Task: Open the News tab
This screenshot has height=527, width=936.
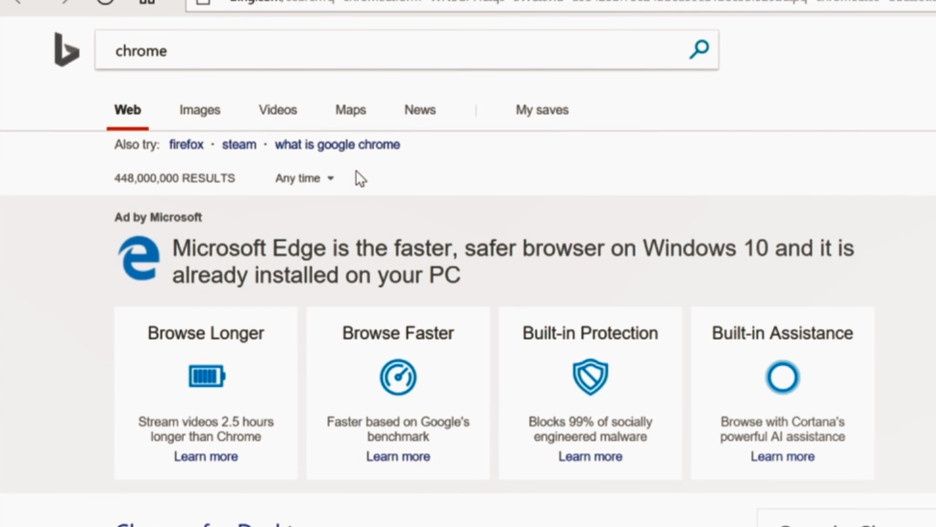Action: 420,110
